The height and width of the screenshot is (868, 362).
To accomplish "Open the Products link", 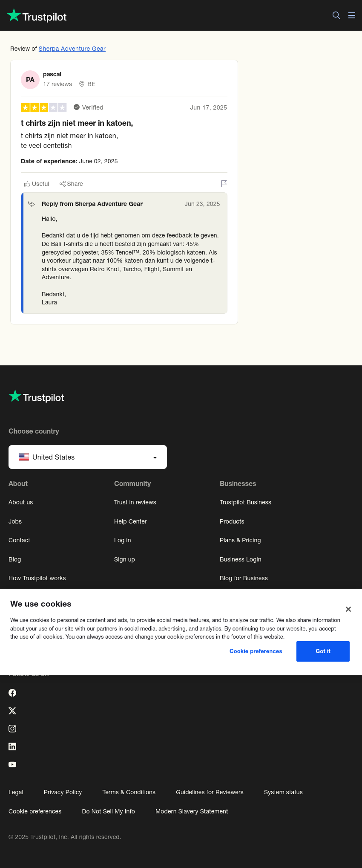I will coord(232,521).
